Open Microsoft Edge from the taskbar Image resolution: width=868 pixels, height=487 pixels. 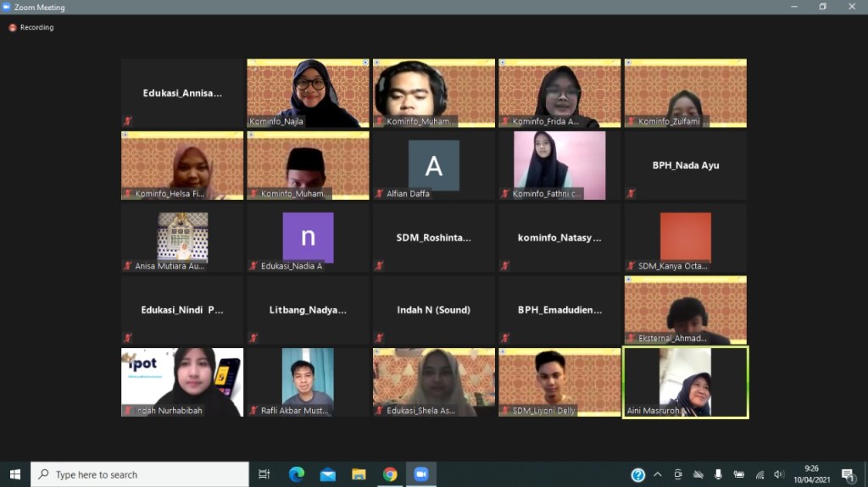[296, 474]
